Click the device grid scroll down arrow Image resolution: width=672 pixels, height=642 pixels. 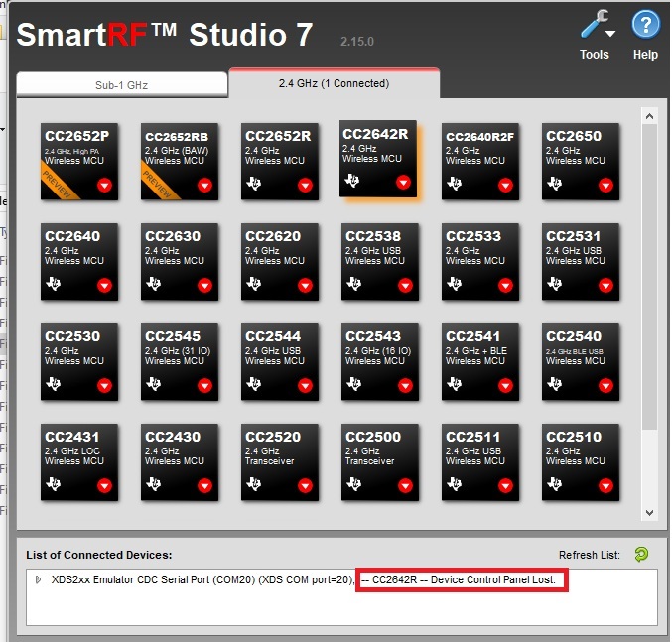pos(650,513)
